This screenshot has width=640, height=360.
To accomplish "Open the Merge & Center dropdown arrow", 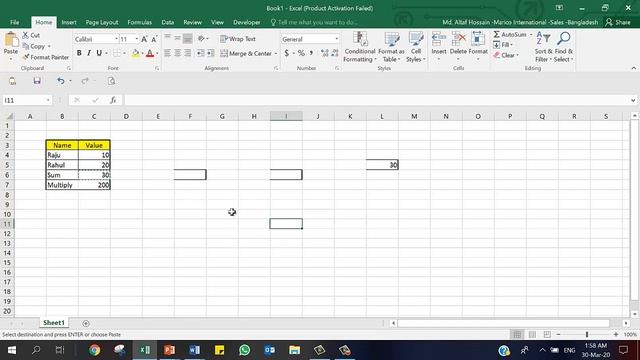I will click(x=276, y=53).
